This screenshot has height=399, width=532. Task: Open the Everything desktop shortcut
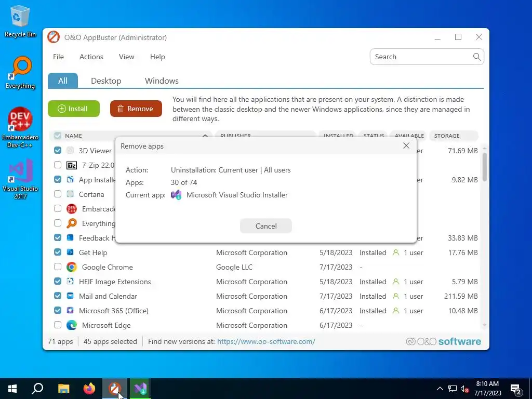[x=20, y=73]
